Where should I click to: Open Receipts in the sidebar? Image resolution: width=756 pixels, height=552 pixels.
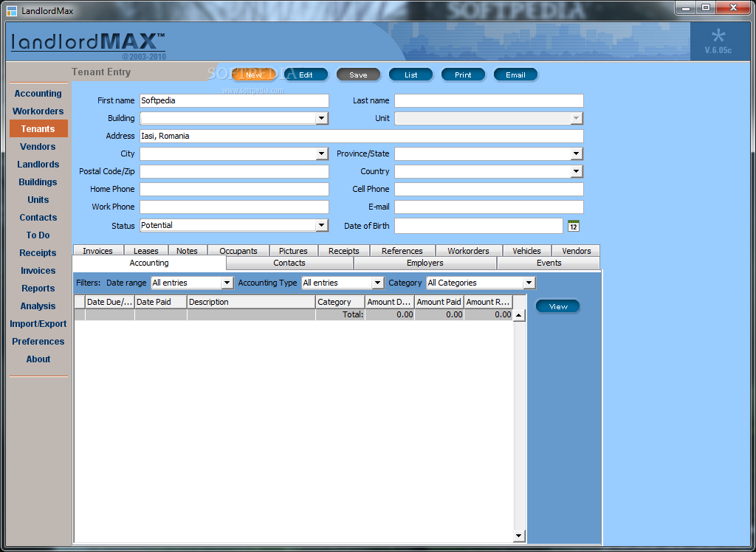38,253
